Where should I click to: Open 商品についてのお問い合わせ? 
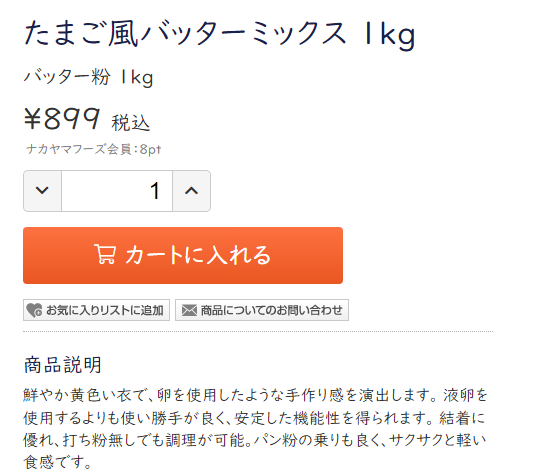[262, 310]
